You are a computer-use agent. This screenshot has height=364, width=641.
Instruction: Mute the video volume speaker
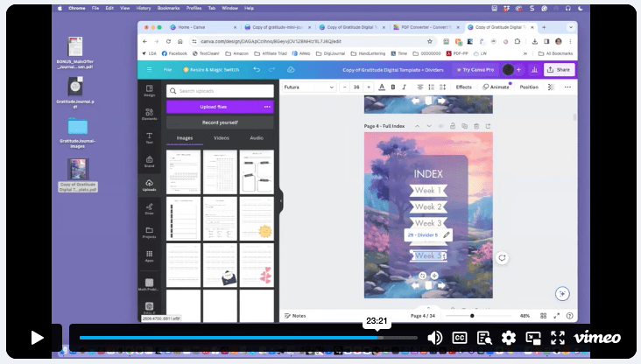(434, 338)
